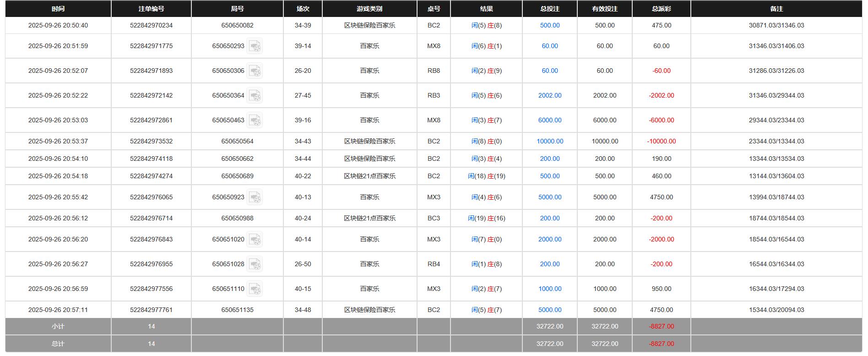868x356 pixels.
Task: Open video replay icon for round 650650306
Action: point(255,71)
